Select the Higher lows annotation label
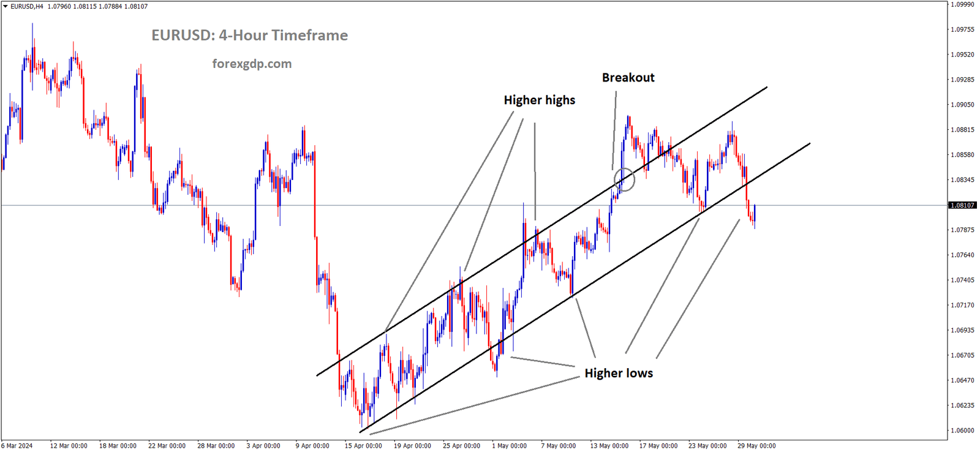 point(619,373)
